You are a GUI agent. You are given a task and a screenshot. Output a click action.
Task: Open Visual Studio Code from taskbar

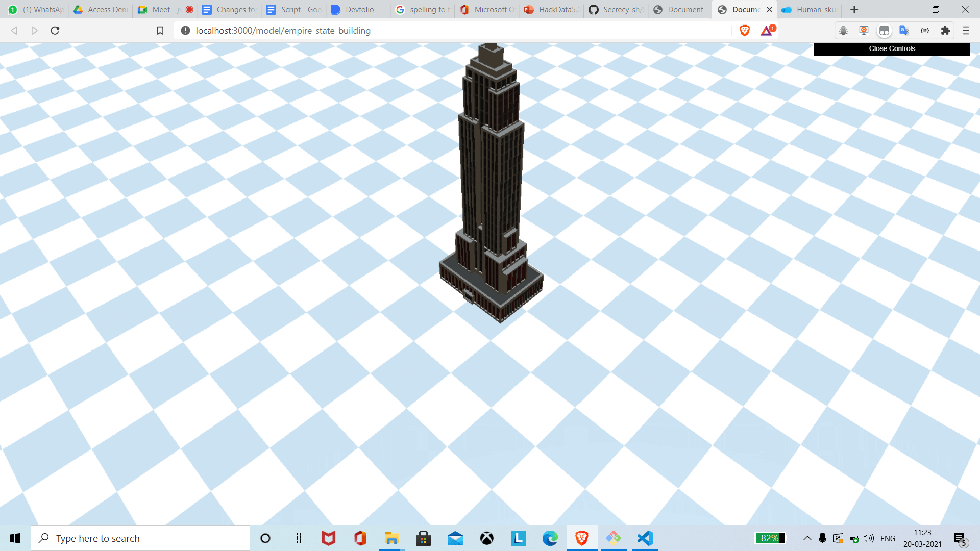click(x=645, y=538)
